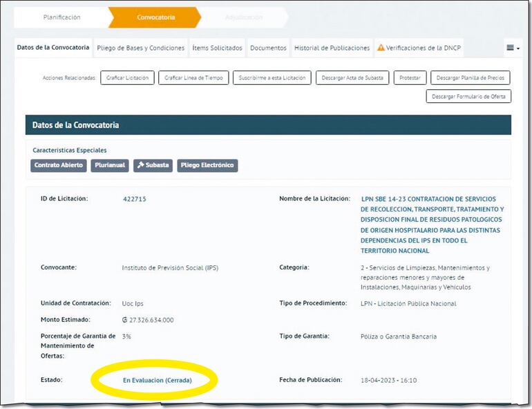Go to the Planificación stage step

click(61, 17)
